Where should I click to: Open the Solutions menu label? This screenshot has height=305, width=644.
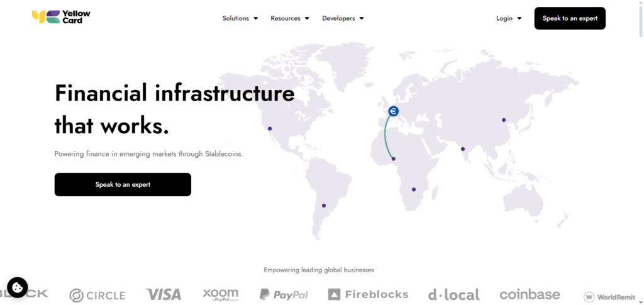coord(236,18)
